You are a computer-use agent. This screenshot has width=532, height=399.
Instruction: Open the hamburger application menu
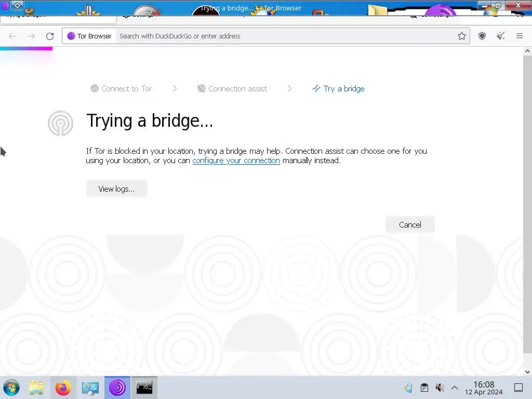(x=520, y=36)
